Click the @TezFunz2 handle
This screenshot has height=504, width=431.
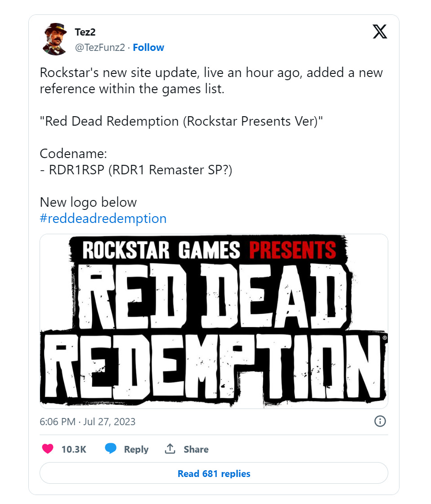(100, 48)
